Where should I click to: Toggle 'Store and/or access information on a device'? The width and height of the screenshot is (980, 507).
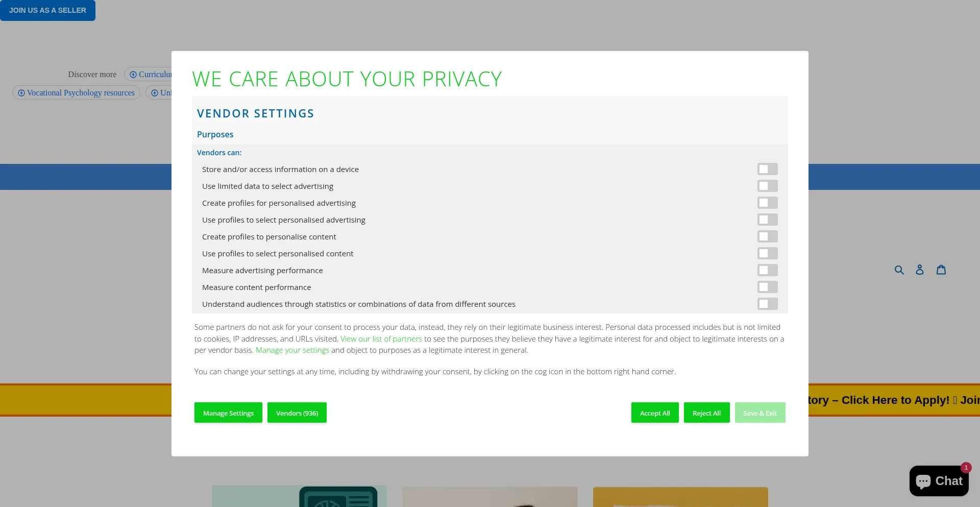767,169
